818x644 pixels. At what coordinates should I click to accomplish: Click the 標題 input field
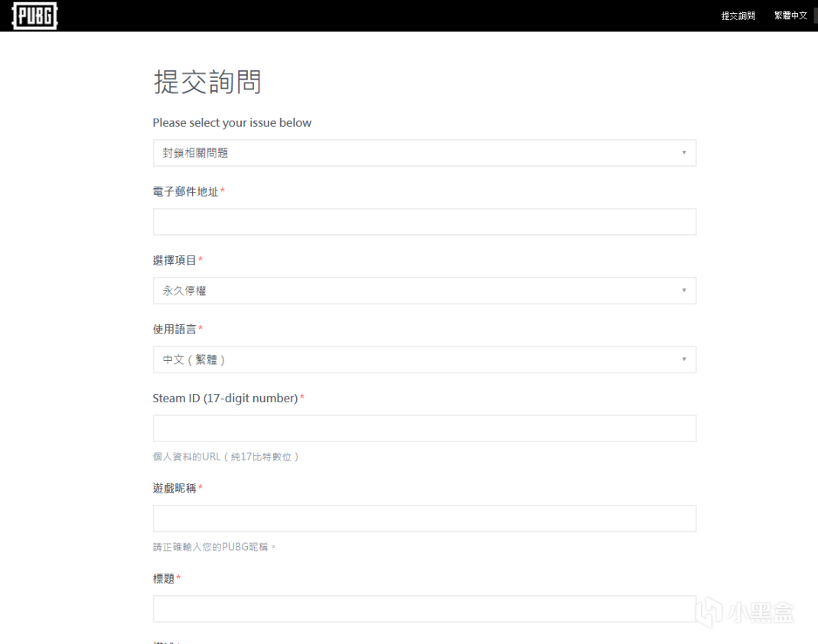tap(424, 609)
